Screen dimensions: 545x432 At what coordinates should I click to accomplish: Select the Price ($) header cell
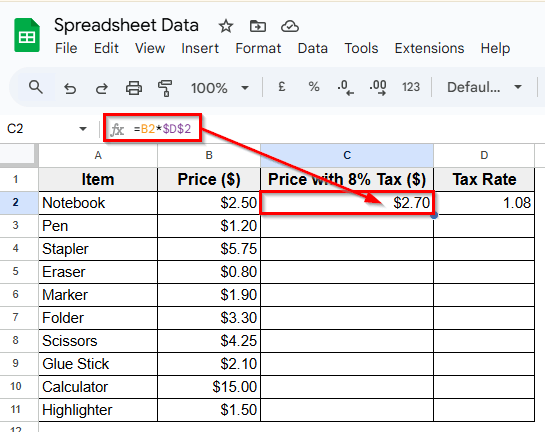(x=209, y=180)
